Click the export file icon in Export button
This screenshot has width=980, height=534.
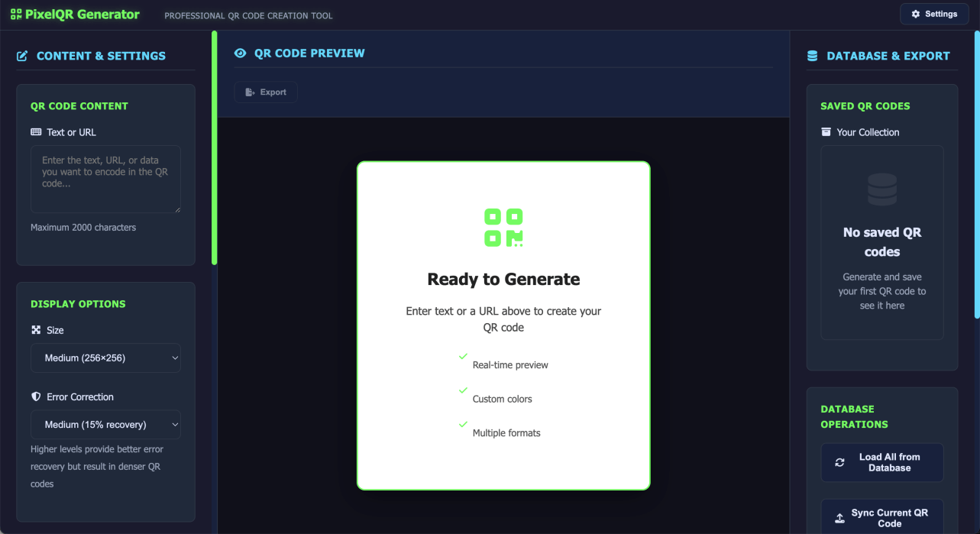pos(250,92)
